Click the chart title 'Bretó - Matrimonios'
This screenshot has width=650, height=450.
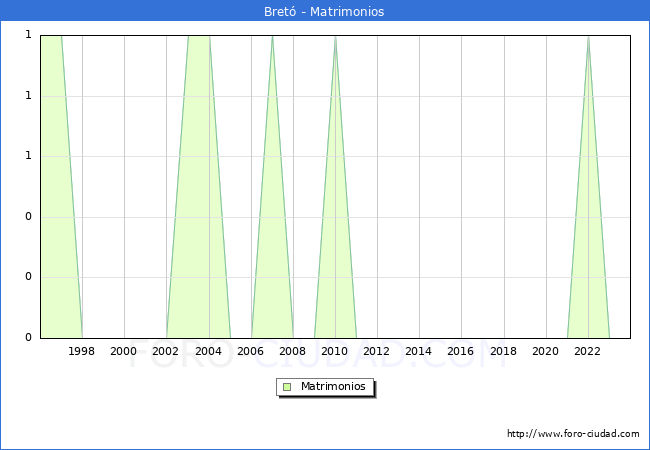(324, 11)
